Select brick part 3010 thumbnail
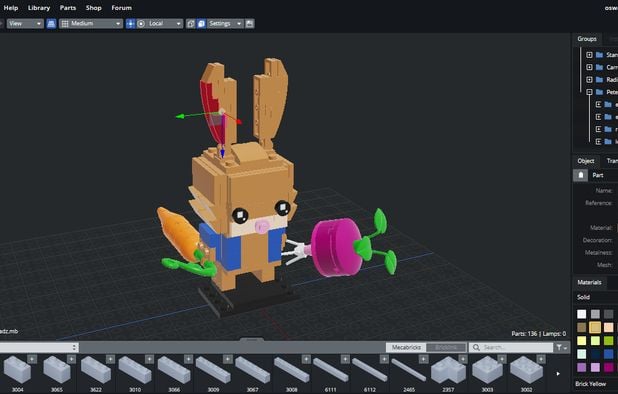The image size is (618, 394). click(x=135, y=369)
